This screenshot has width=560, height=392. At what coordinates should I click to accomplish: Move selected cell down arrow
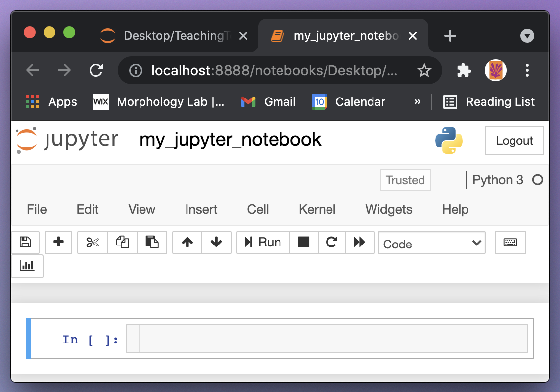[216, 242]
